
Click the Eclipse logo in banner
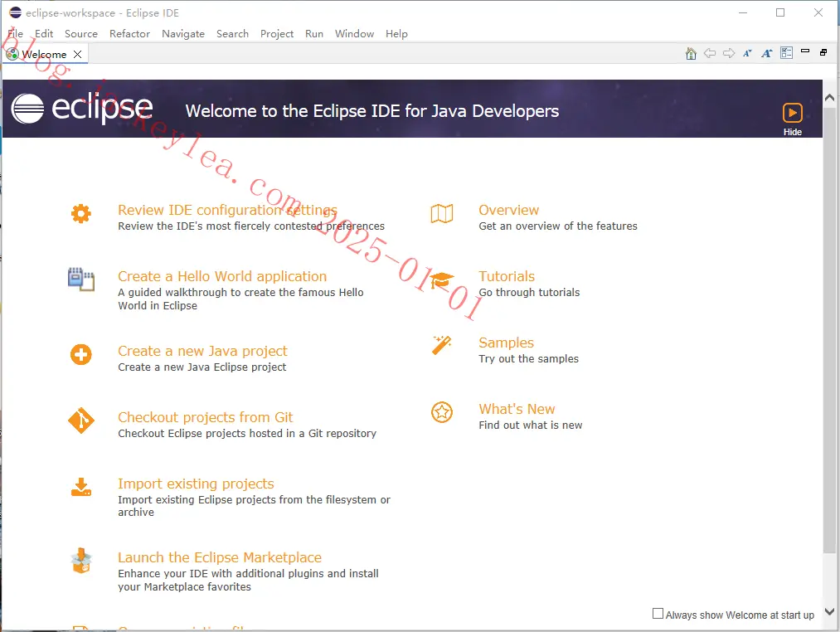point(82,109)
